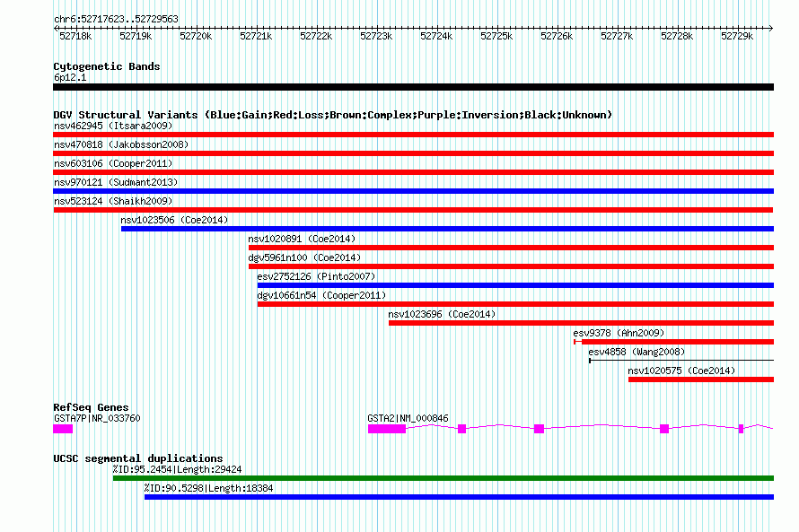Click the RefSeq Genes track title
Image resolution: width=799 pixels, height=532 pixels.
91,407
